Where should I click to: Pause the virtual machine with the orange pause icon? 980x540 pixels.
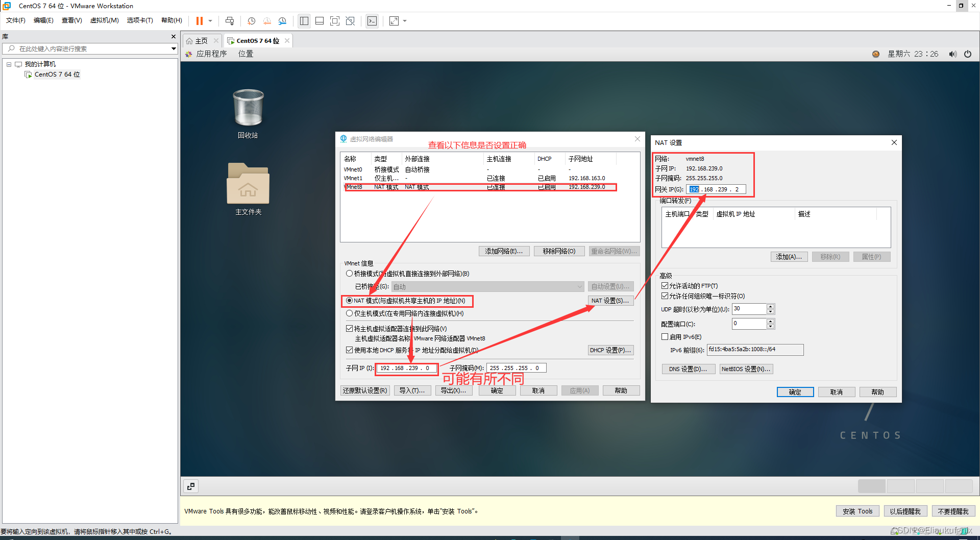click(x=200, y=21)
